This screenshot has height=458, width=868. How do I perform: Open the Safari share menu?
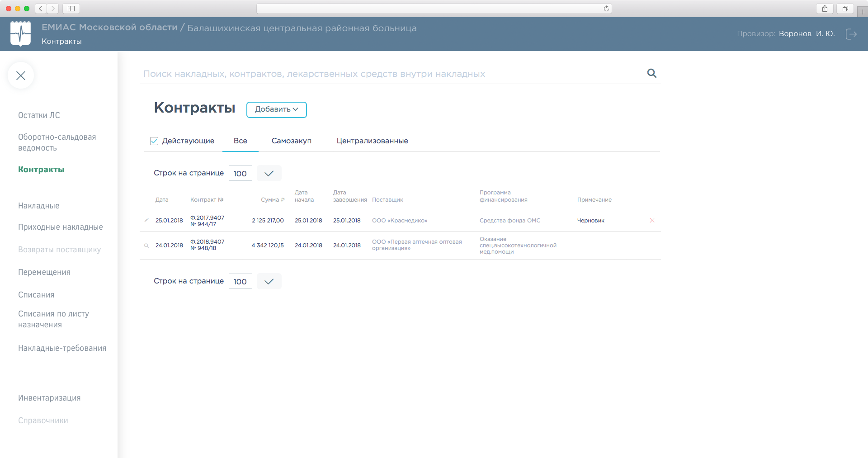(x=825, y=9)
